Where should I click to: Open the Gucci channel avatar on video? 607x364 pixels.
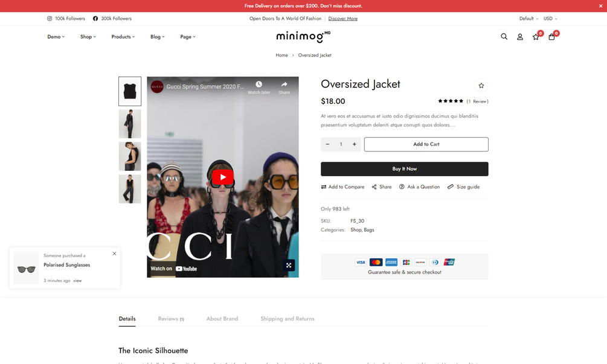[157, 87]
